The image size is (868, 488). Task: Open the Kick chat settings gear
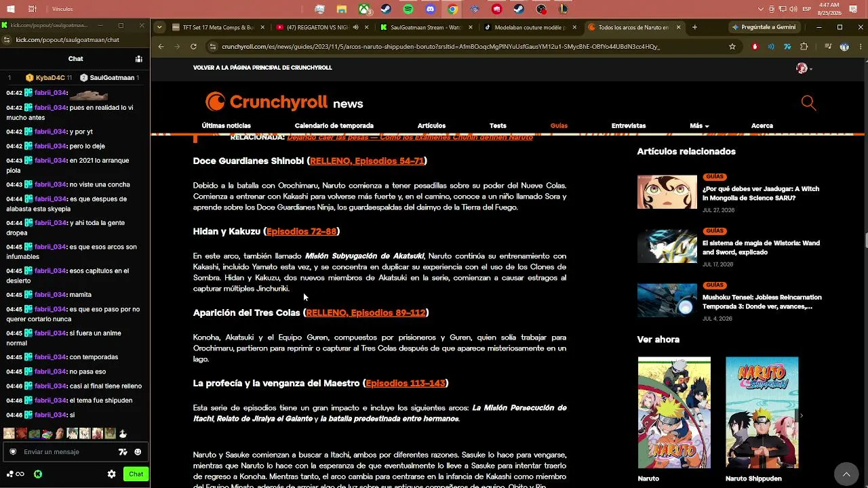[111, 474]
